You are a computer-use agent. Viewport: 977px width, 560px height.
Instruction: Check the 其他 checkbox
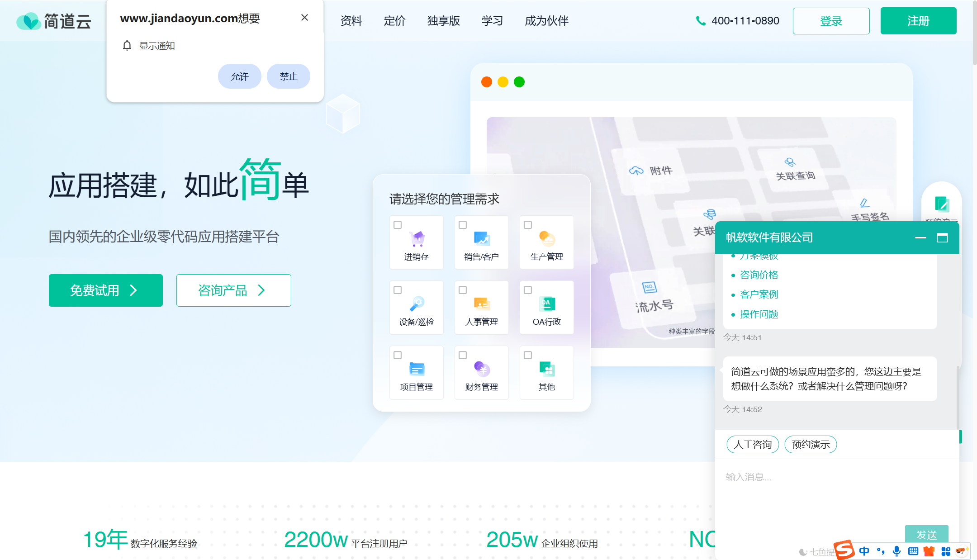(x=527, y=355)
